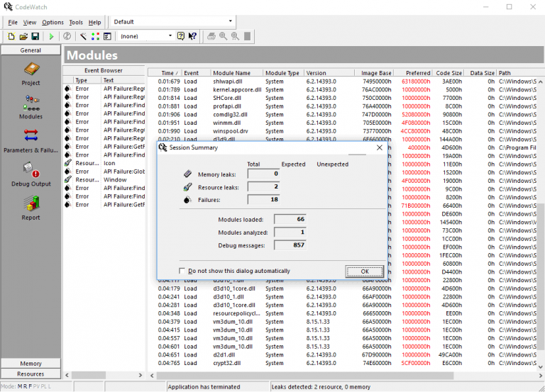Click the Open folder toolbar icon

pyautogui.click(x=23, y=36)
